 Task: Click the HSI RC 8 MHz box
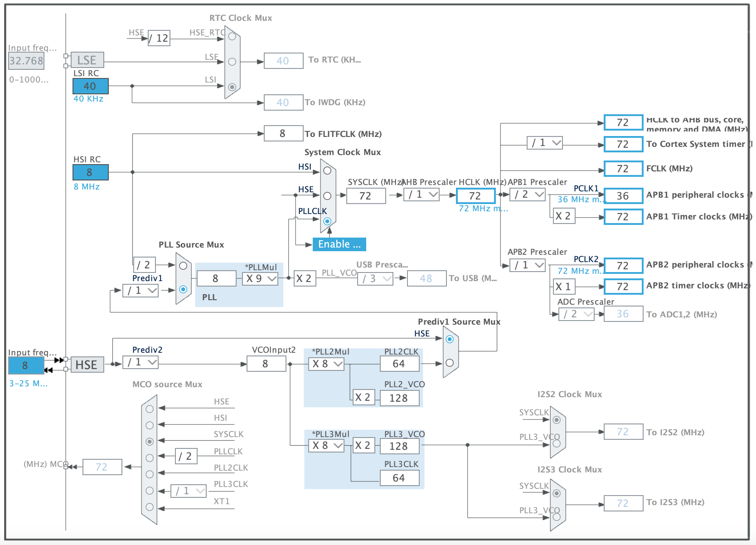[x=91, y=172]
